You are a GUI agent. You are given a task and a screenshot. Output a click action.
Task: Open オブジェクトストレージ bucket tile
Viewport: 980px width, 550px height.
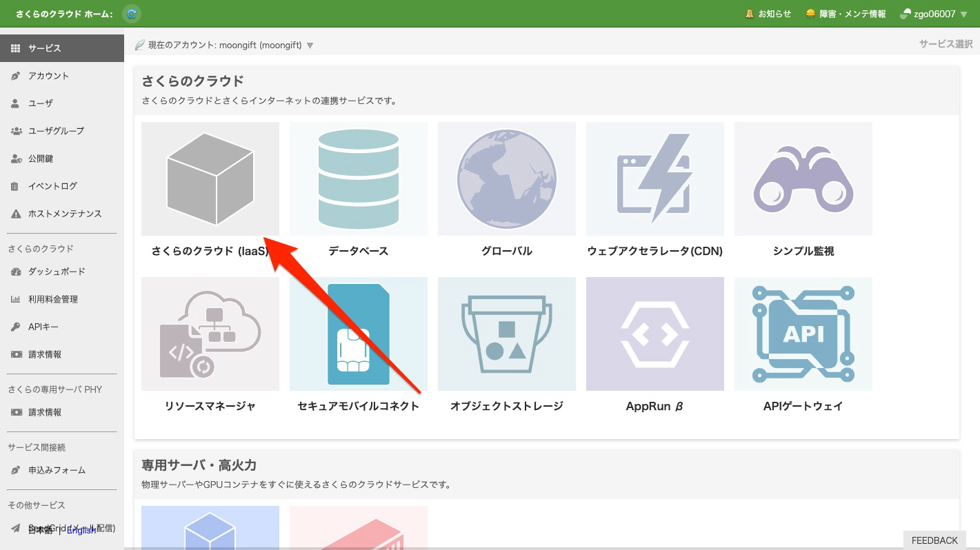tap(507, 346)
